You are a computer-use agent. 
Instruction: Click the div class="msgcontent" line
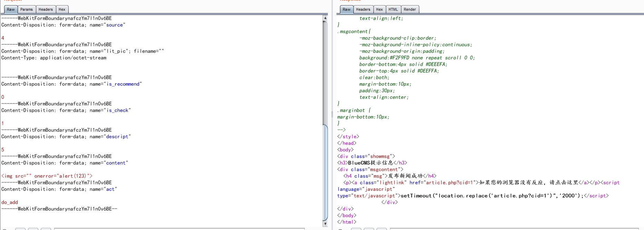(370, 169)
